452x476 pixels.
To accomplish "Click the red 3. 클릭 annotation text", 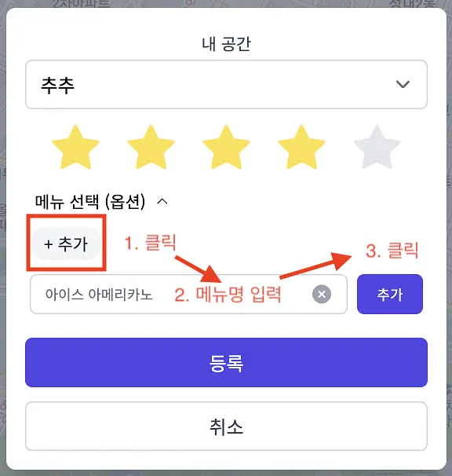I will 392,251.
